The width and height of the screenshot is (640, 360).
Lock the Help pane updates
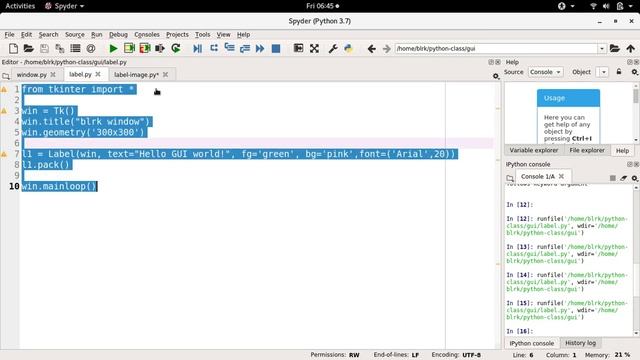coord(619,72)
